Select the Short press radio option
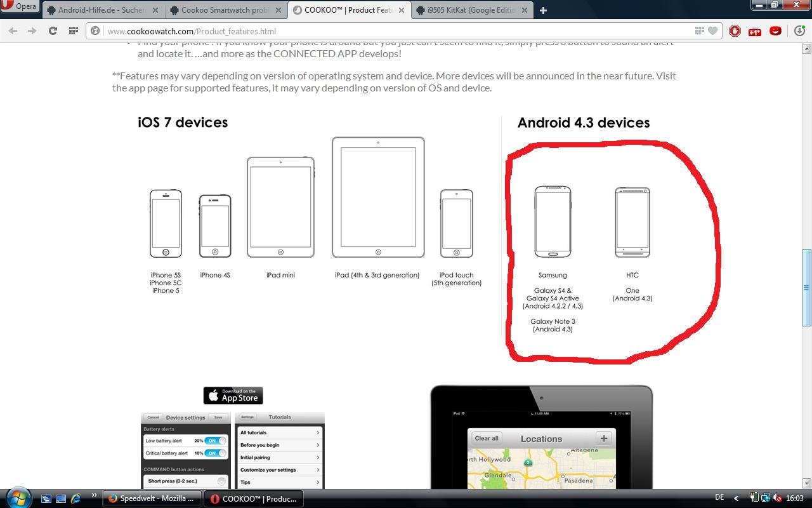The height and width of the screenshot is (508, 812). [221, 481]
